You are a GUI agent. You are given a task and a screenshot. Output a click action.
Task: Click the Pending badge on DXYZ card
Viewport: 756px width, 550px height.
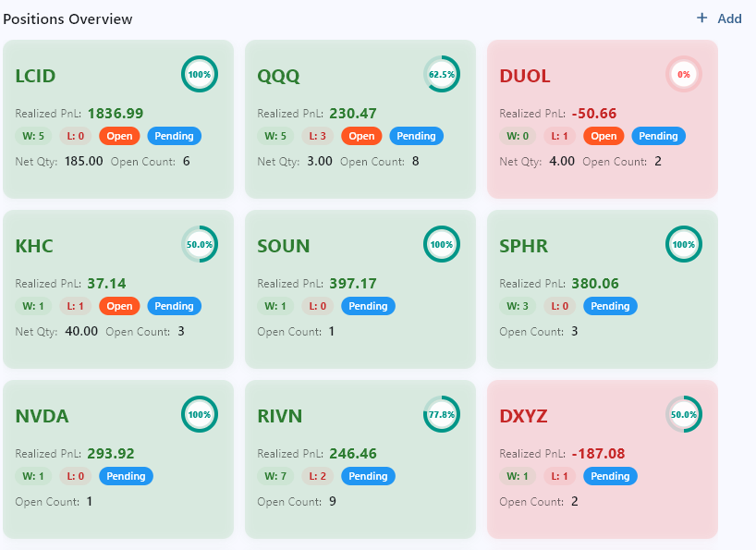click(x=610, y=476)
